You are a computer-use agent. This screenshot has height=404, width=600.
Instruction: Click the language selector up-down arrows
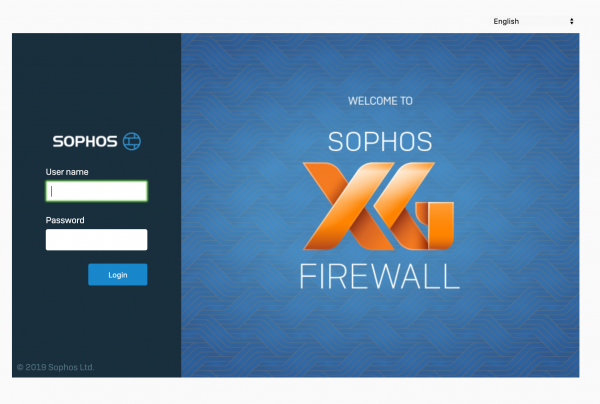572,21
